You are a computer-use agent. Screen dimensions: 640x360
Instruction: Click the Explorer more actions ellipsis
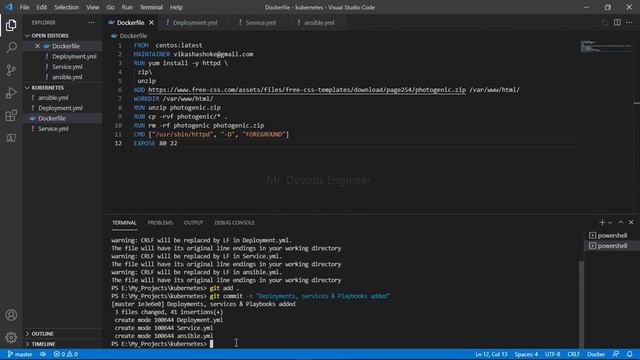pos(91,23)
